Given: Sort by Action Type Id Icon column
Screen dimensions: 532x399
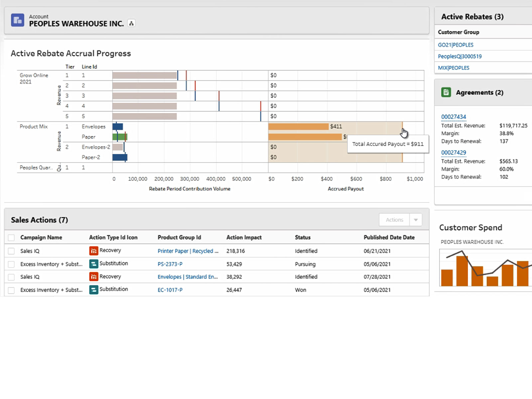Looking at the screenshot, I should coord(113,237).
